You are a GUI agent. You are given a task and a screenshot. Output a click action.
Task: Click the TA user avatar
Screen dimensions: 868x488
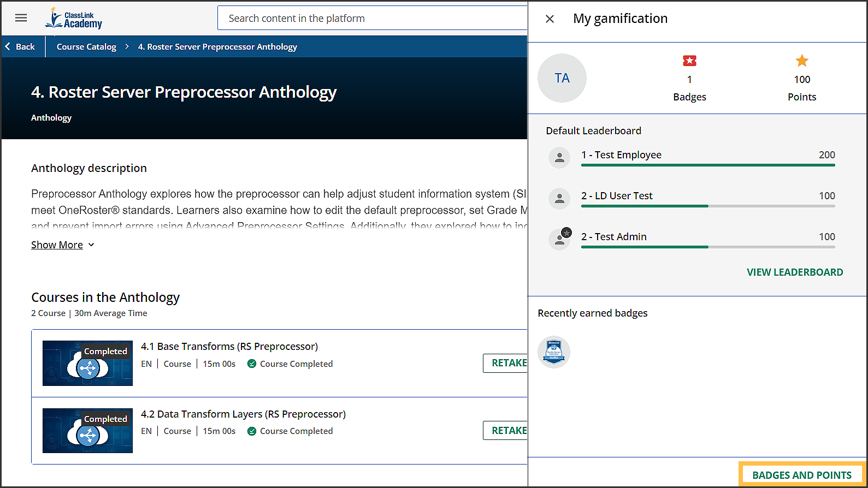click(x=562, y=78)
